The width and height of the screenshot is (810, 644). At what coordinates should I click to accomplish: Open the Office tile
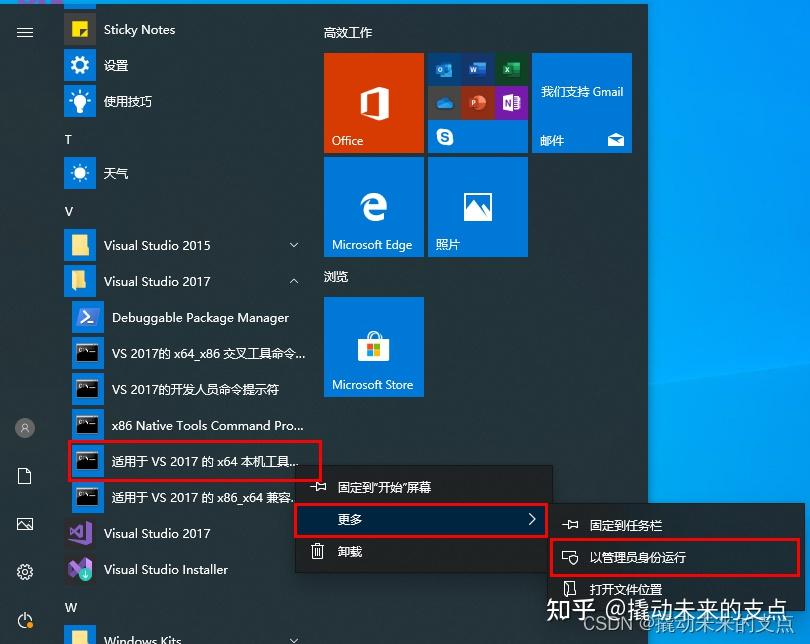[x=373, y=102]
